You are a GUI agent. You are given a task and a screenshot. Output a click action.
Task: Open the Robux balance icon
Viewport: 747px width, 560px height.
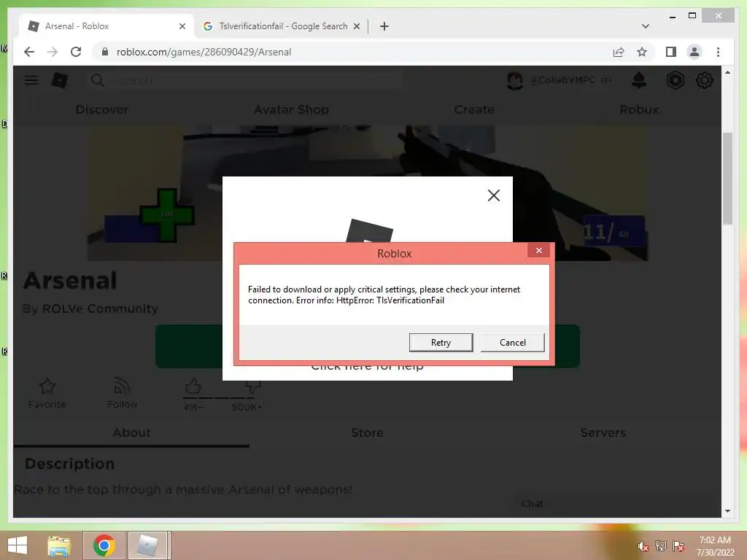[675, 80]
